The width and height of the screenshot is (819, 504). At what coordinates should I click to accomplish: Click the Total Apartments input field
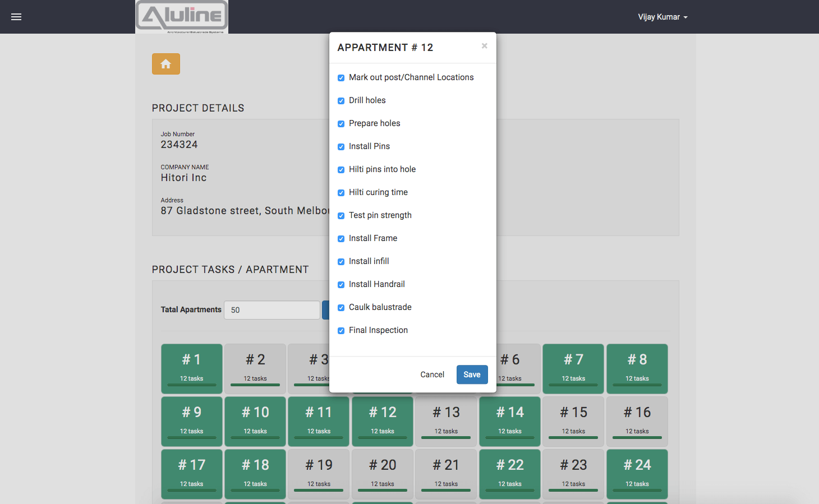tap(272, 310)
